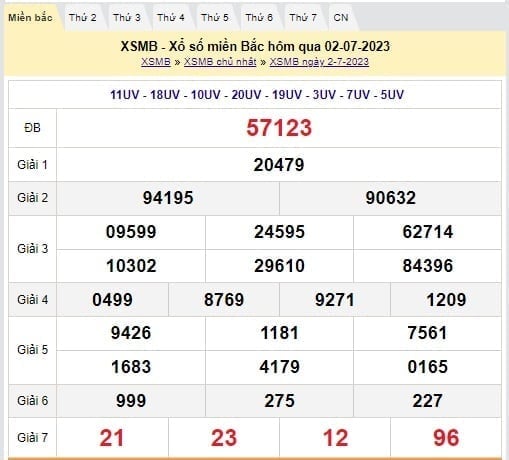Open the XSMB chủ nhật link

click(220, 62)
